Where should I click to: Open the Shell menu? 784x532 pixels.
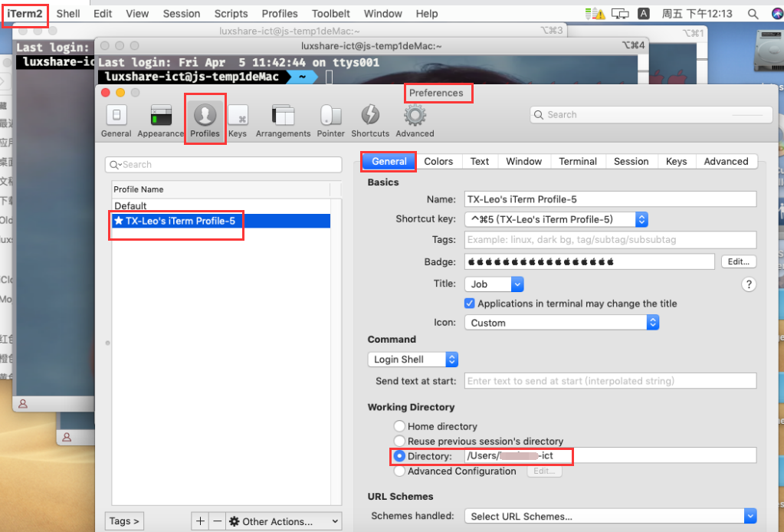tap(68, 14)
